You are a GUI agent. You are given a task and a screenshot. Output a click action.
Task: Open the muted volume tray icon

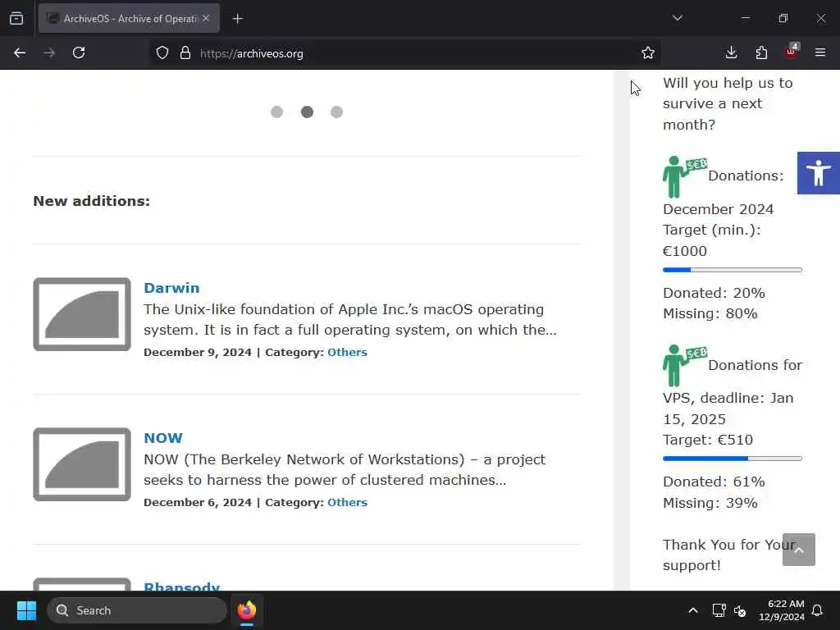coord(740,610)
